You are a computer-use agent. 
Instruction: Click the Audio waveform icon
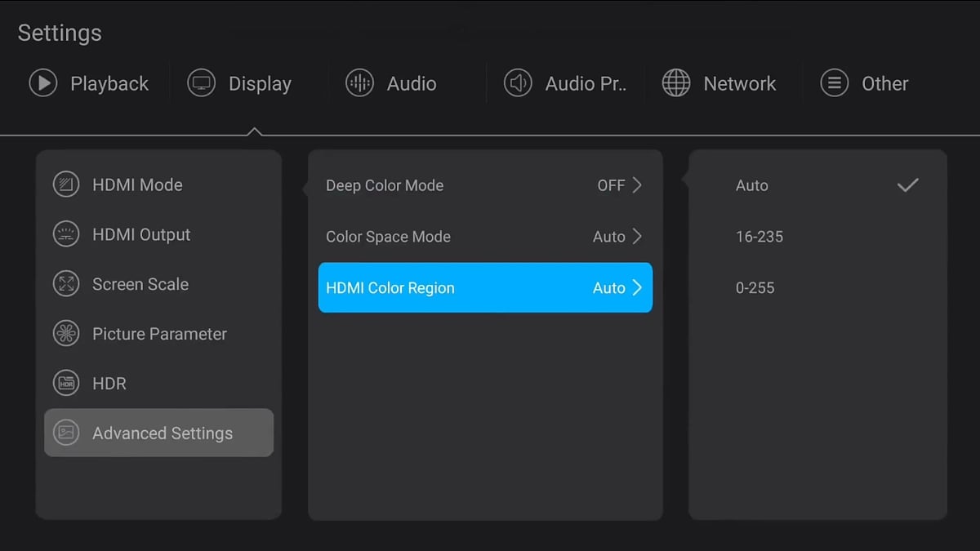(x=359, y=83)
